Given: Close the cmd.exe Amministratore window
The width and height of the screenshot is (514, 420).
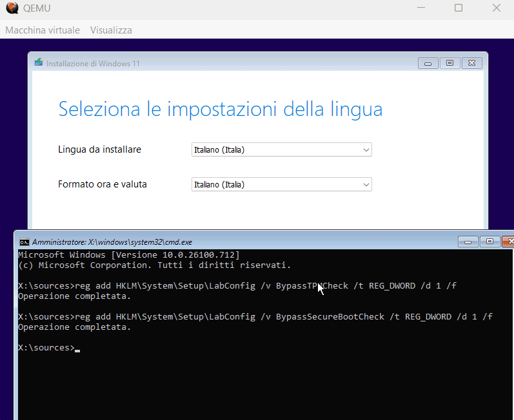Looking at the screenshot, I should click(x=508, y=242).
